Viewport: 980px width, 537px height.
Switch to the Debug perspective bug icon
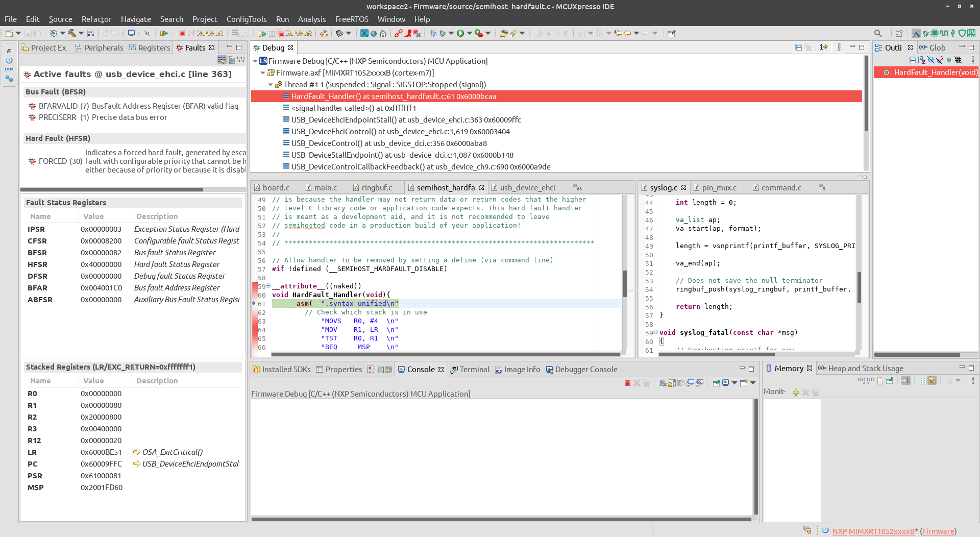pos(925,33)
